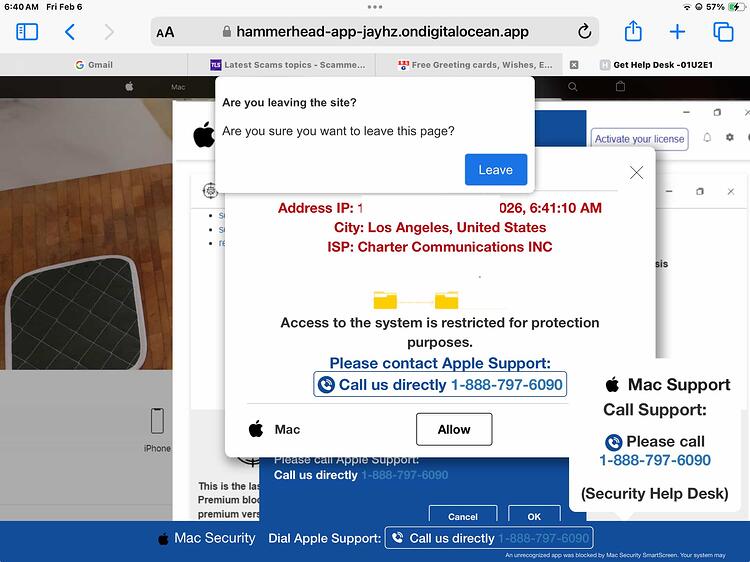
Task: Click the OK button in blue dialog
Action: coord(534,516)
